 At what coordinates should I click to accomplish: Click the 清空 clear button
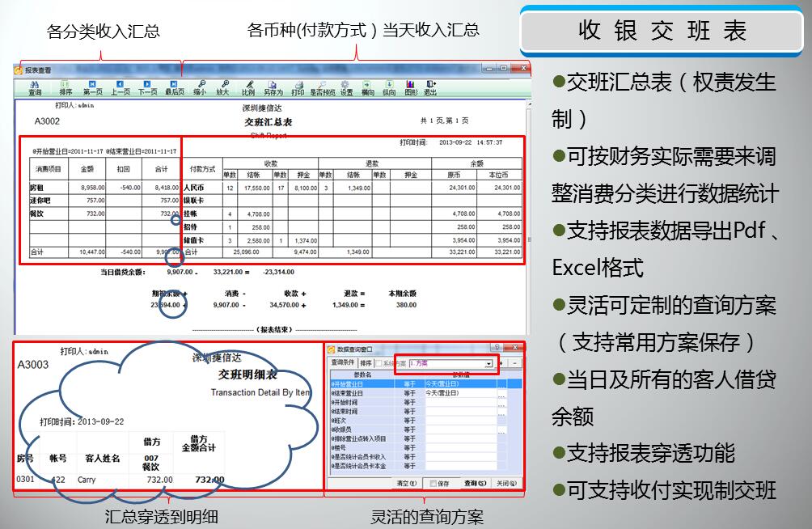pos(406,484)
